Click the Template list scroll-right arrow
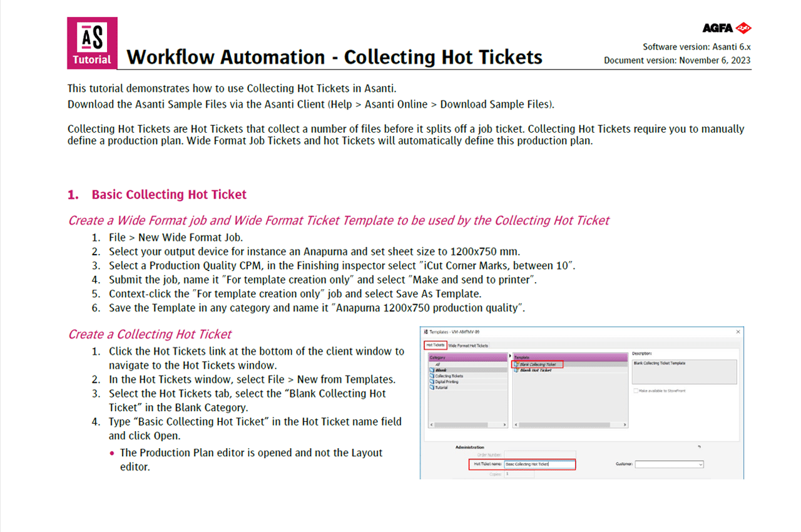The width and height of the screenshot is (801, 532). [625, 425]
